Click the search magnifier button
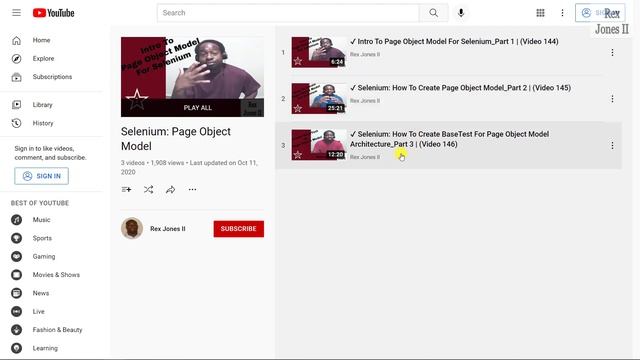Image resolution: width=640 pixels, height=360 pixels. point(433,13)
